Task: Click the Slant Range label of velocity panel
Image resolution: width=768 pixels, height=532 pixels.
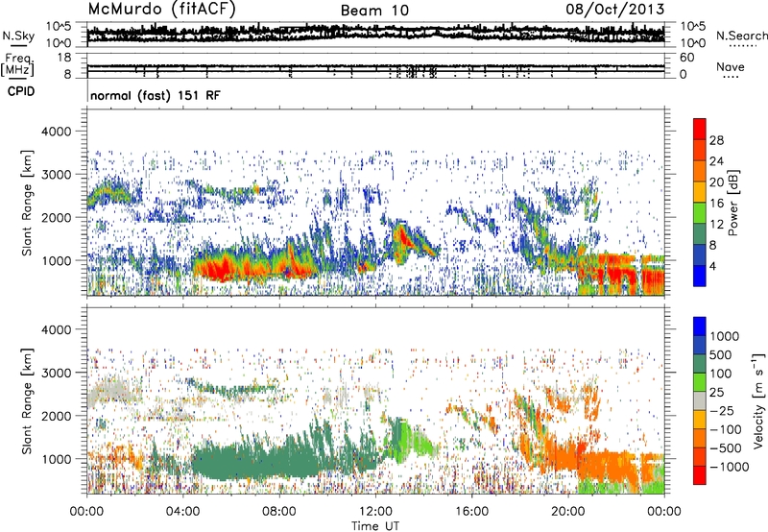Action: point(27,400)
